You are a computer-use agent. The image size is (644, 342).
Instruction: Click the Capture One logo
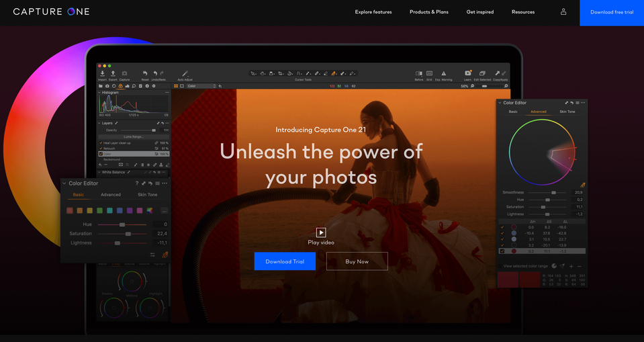click(x=51, y=12)
